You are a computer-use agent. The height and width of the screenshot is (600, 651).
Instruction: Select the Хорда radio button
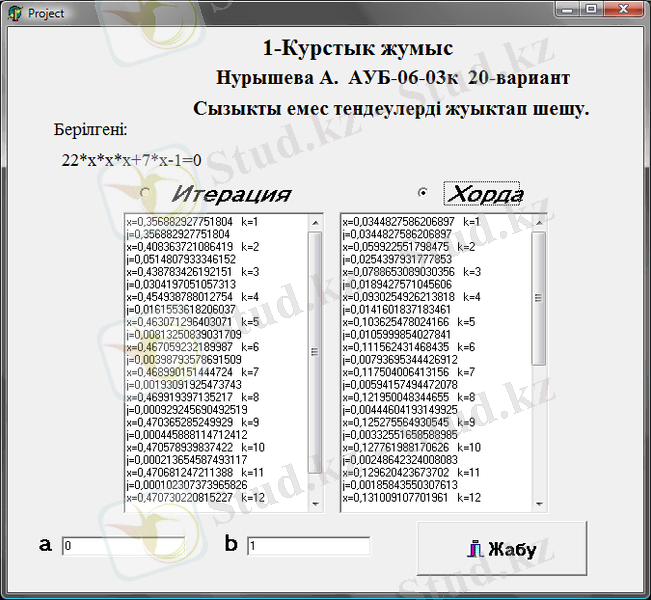pos(423,192)
